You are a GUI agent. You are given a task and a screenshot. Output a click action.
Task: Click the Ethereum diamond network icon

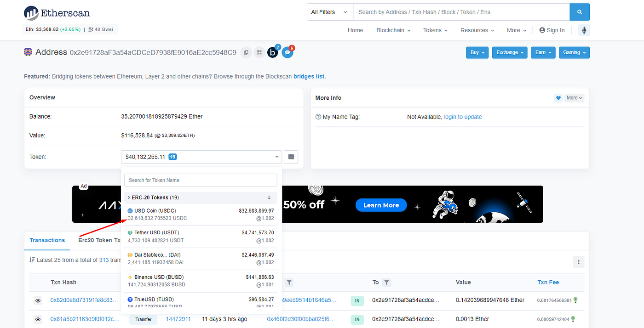point(584,30)
